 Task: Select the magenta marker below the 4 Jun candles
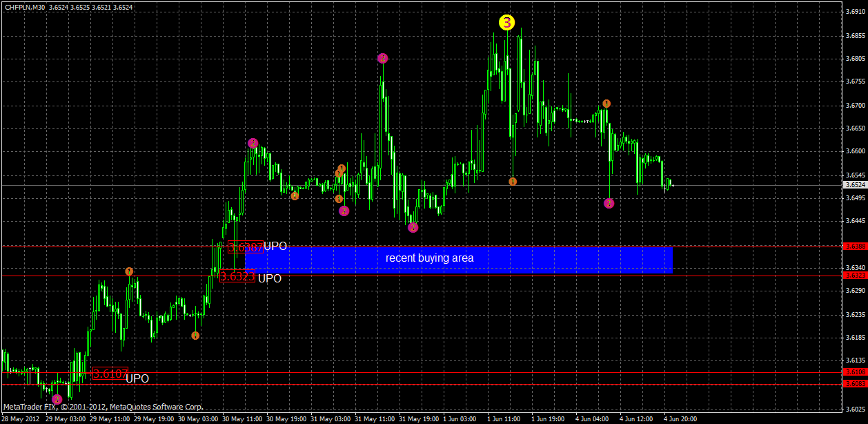(x=609, y=202)
